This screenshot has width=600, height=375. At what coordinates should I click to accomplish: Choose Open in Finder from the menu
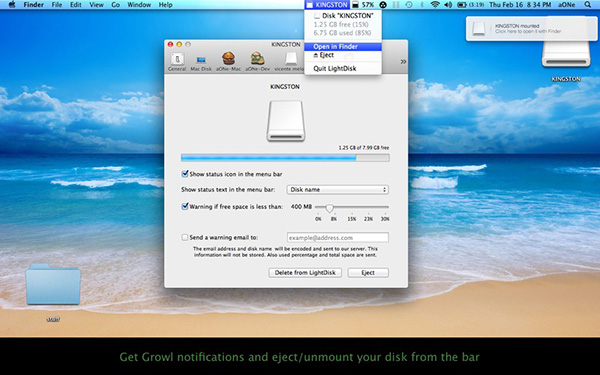(343, 47)
